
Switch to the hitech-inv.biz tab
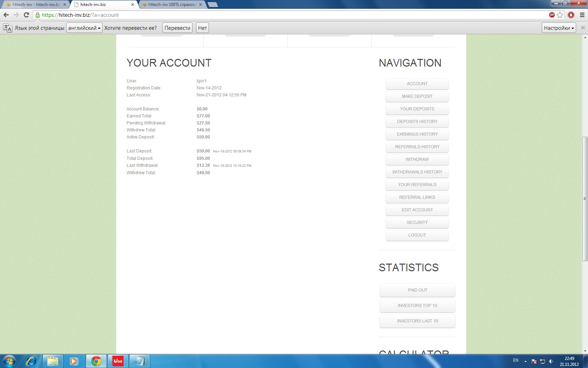coord(104,5)
